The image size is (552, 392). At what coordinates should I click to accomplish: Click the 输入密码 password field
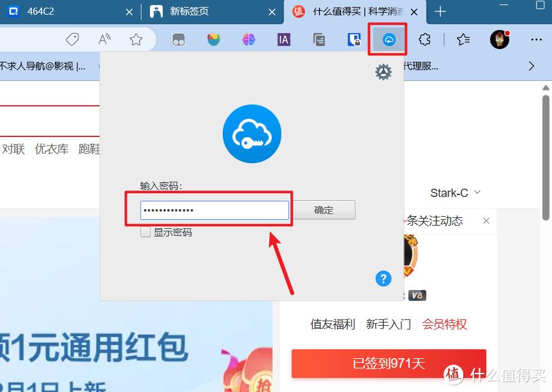pyautogui.click(x=214, y=210)
